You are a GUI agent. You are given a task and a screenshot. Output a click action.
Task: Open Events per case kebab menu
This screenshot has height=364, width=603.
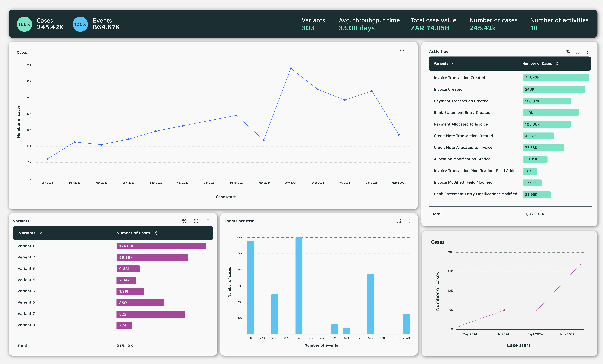click(410, 221)
